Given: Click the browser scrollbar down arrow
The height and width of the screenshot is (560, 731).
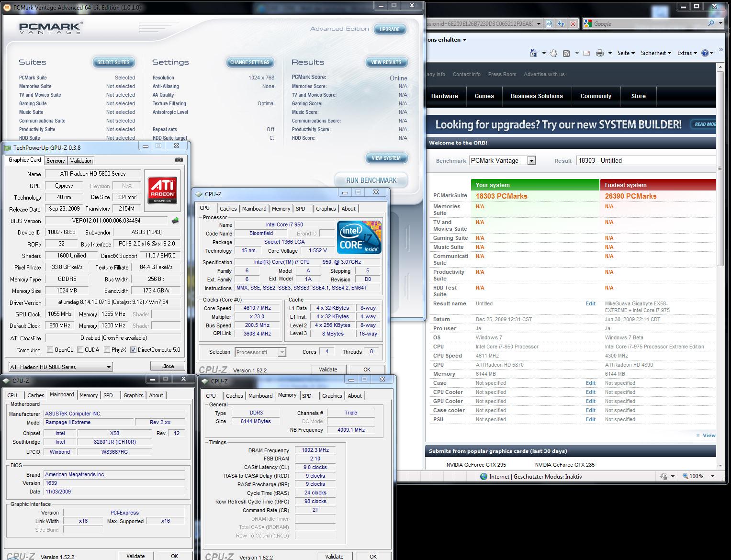Looking at the screenshot, I should click(720, 465).
